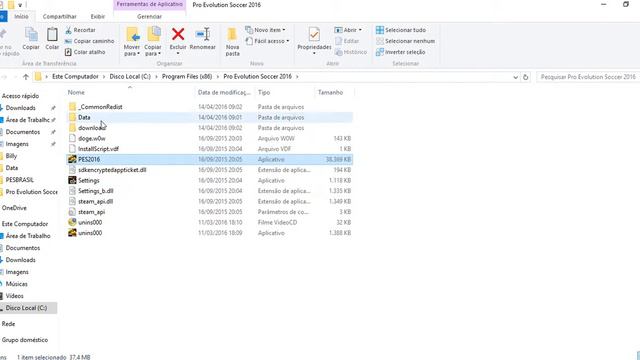The height and width of the screenshot is (360, 640).
Task: Open Acesso rápido in navigation pane
Action: (20, 96)
